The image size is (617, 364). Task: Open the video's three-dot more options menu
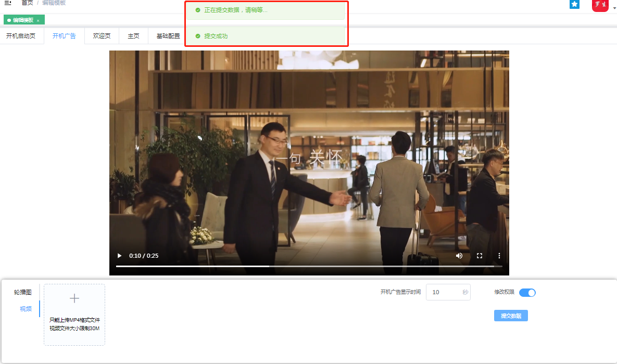499,256
